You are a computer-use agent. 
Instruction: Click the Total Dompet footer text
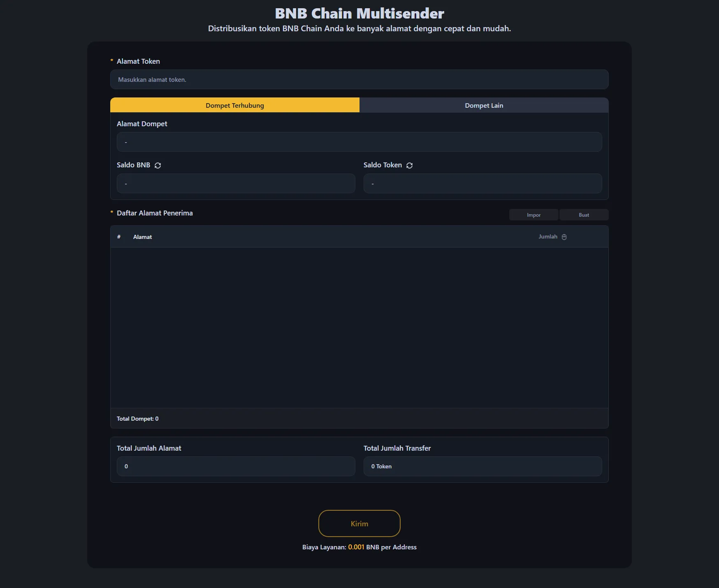137,419
